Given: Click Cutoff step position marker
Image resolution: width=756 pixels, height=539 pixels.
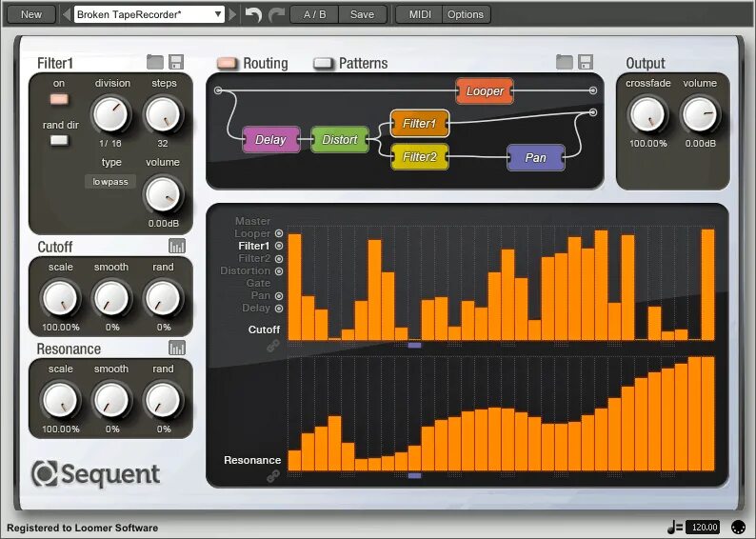Looking at the screenshot, I should 414,345.
